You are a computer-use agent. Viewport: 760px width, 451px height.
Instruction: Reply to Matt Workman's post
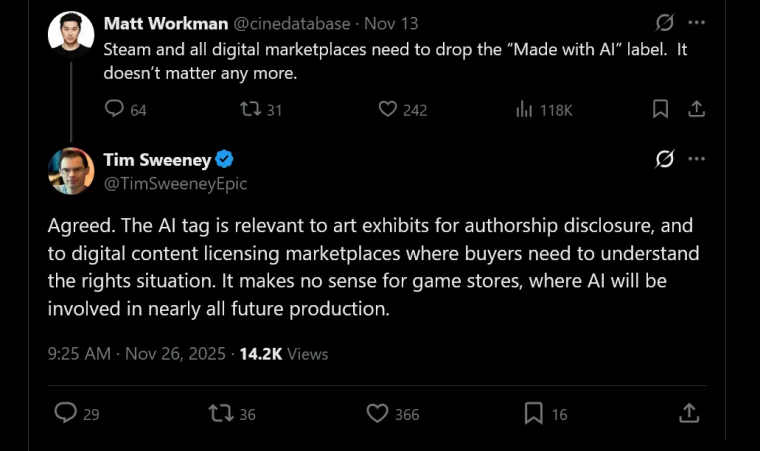115,109
